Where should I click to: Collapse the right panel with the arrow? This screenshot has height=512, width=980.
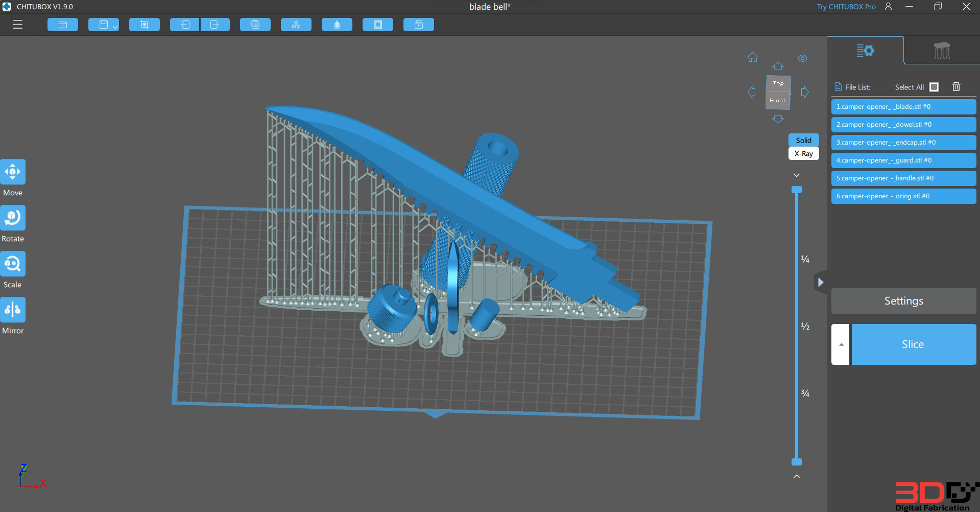point(820,282)
